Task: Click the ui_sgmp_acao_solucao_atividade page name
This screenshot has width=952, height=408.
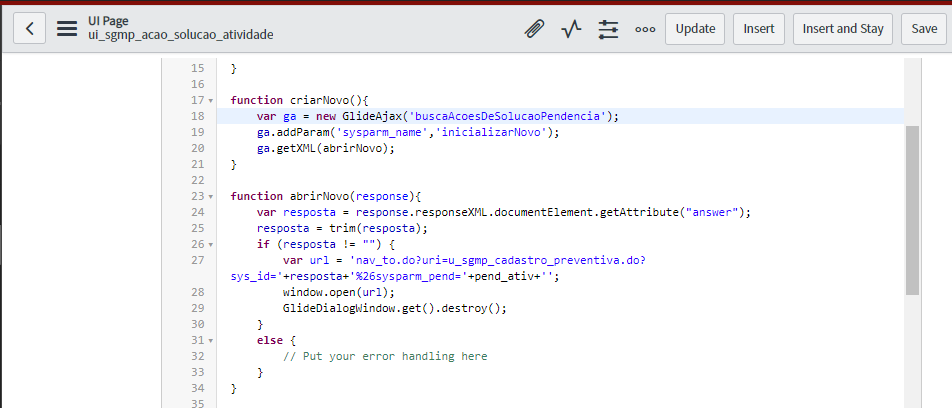Action: pos(180,35)
